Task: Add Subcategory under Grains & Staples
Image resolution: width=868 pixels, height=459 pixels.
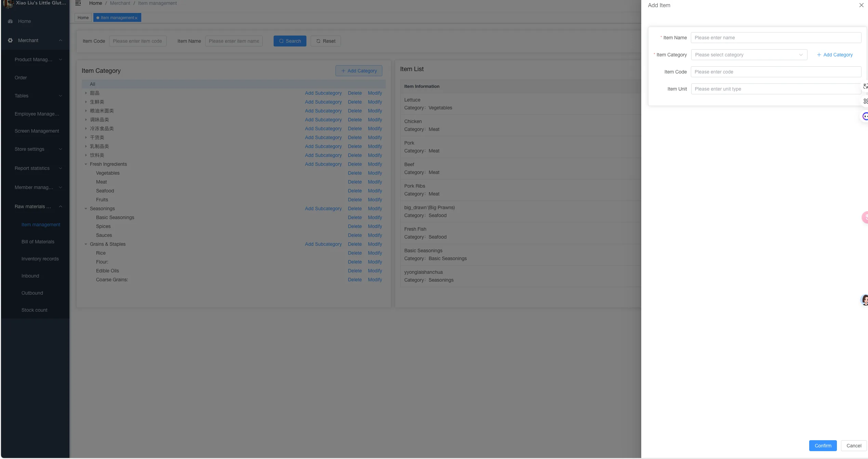Action: coord(323,244)
